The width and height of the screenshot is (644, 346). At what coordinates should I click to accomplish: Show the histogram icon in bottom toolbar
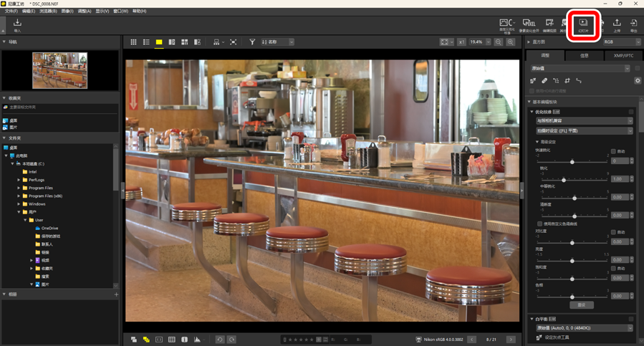tap(197, 340)
